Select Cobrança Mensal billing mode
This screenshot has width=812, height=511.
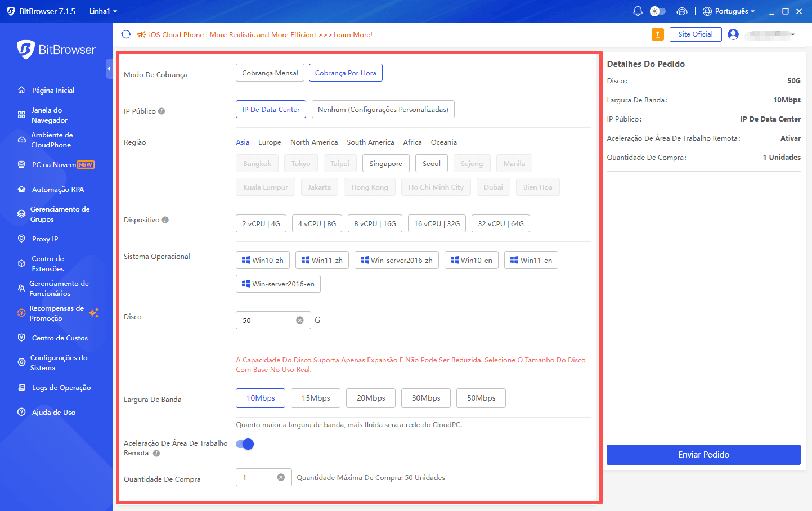(x=270, y=73)
